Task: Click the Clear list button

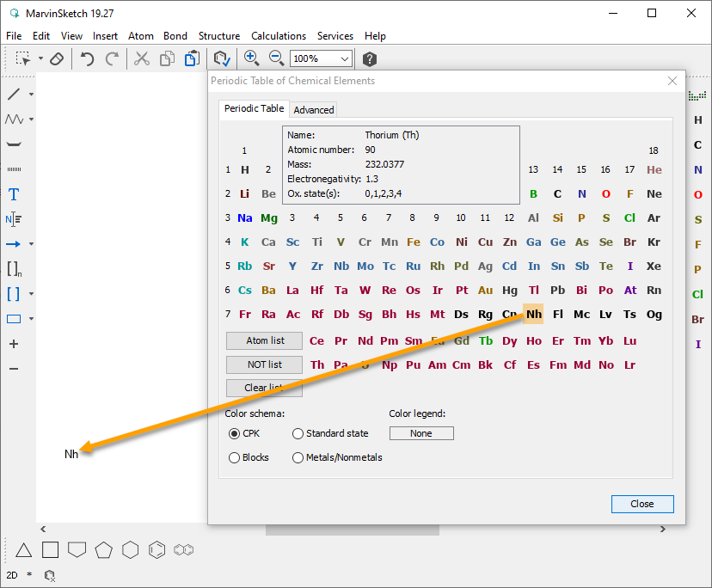Action: pos(264,389)
